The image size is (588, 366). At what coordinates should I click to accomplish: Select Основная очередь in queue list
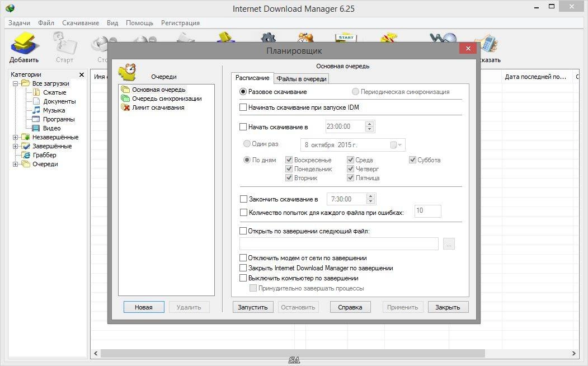click(x=158, y=90)
